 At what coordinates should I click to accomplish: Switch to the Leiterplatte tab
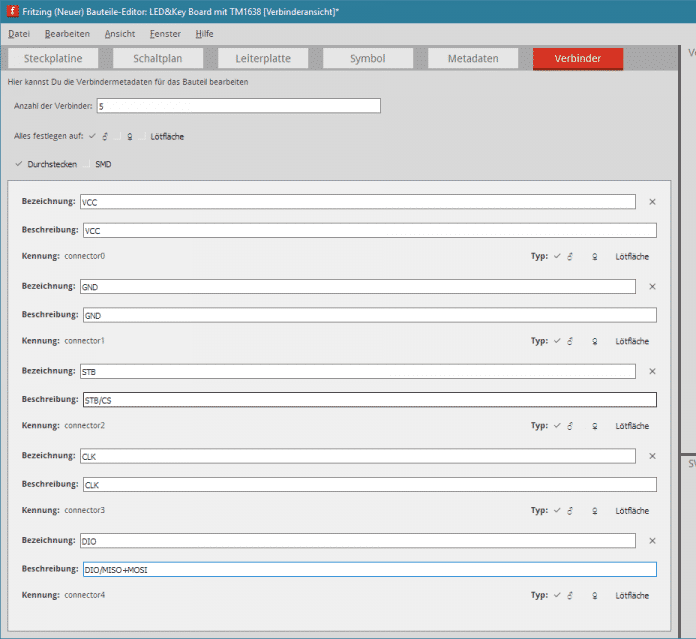pos(256,58)
